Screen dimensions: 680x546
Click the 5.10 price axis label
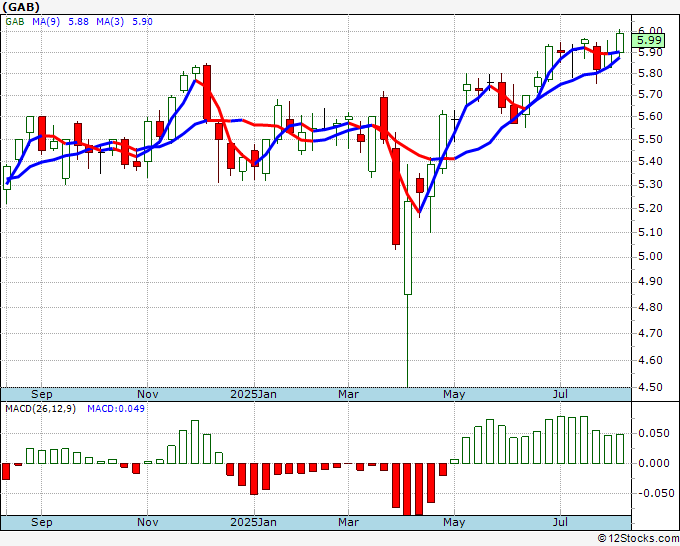(x=651, y=232)
